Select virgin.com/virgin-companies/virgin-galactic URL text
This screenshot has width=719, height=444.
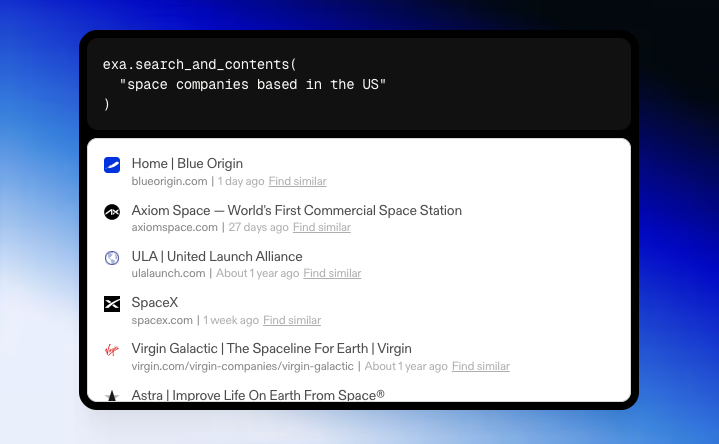tap(243, 366)
